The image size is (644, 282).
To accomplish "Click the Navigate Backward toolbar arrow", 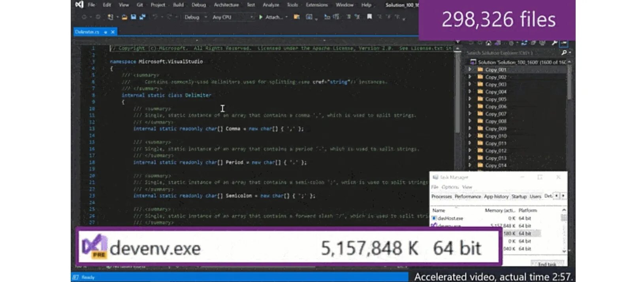I will pyautogui.click(x=84, y=17).
